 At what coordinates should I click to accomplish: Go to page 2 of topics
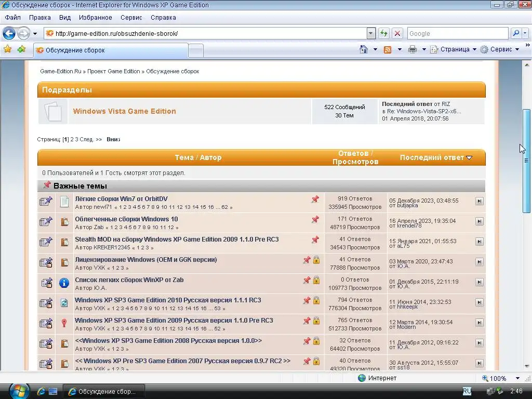coord(72,139)
